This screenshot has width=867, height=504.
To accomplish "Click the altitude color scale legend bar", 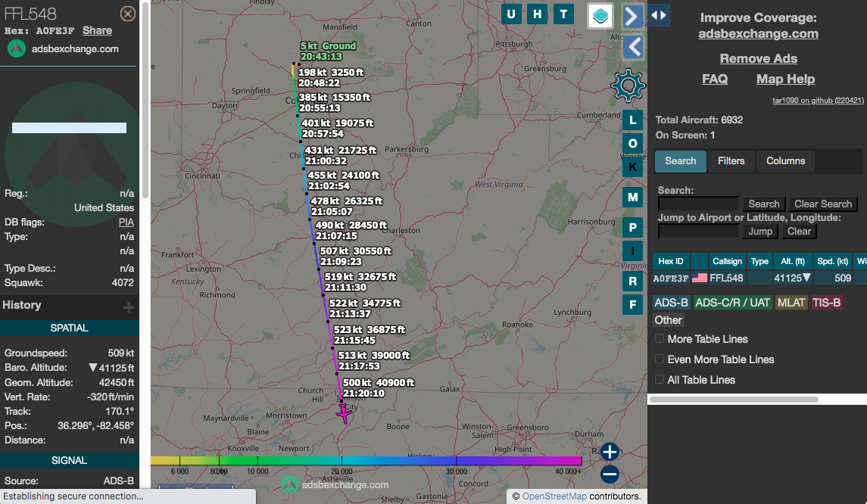I will (366, 460).
